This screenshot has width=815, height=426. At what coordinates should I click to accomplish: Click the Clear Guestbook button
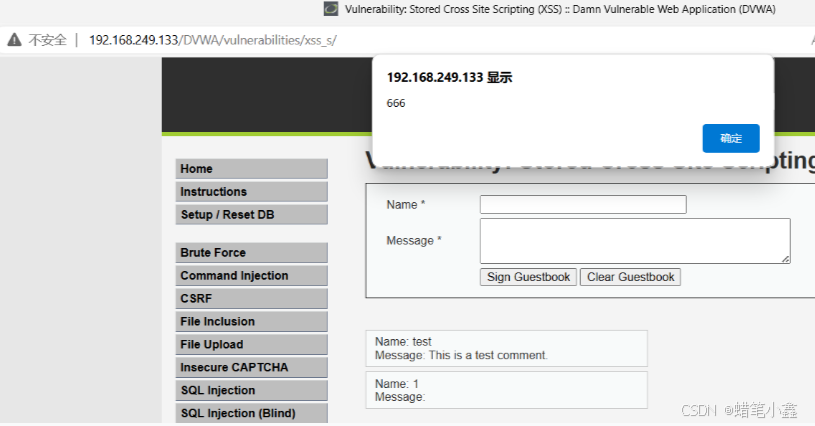click(630, 277)
